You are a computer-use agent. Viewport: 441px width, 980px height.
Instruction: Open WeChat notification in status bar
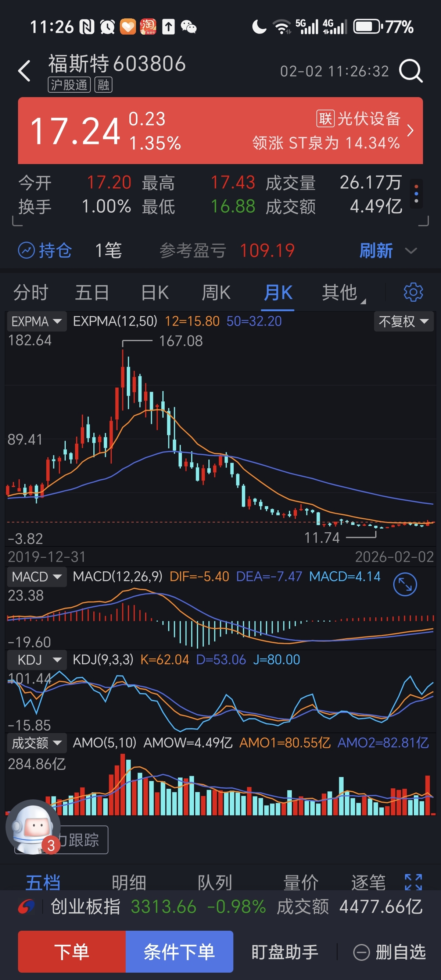[x=189, y=27]
